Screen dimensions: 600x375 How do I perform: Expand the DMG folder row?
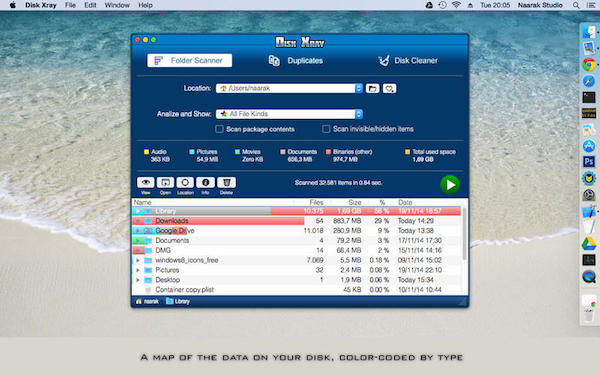(138, 251)
